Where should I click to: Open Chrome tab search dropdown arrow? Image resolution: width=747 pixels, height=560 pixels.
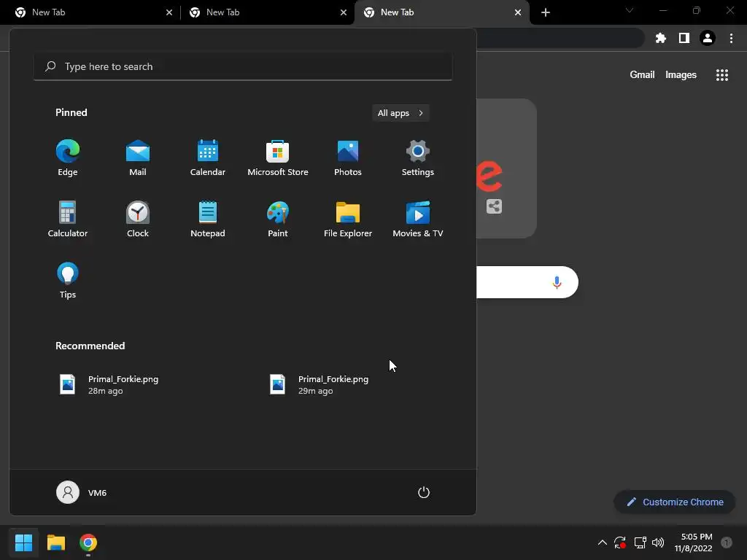(630, 10)
